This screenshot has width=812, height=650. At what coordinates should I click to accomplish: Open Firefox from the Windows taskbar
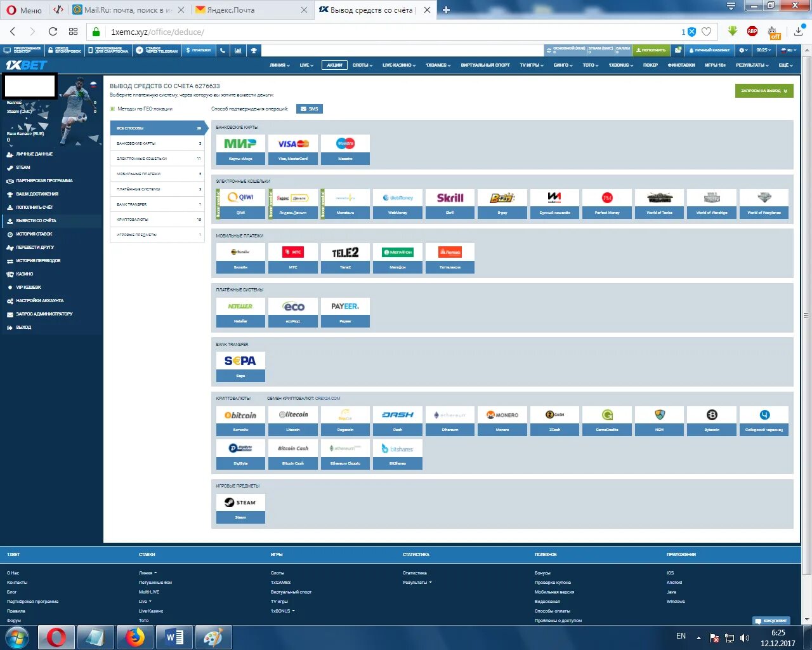(x=134, y=637)
